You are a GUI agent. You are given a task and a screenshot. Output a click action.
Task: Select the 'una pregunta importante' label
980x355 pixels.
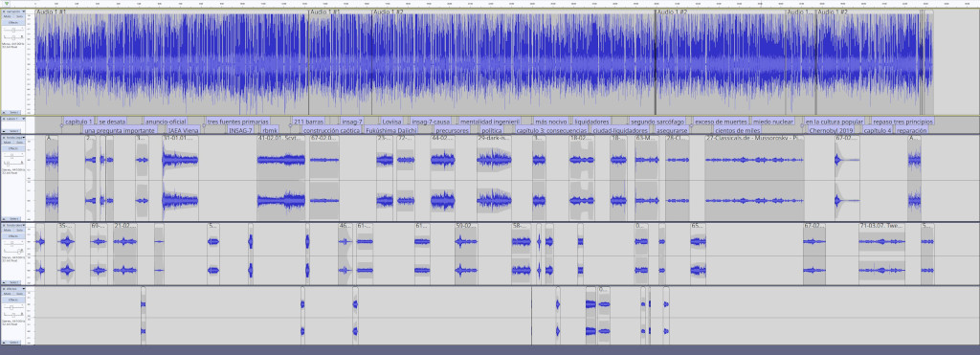(120, 131)
